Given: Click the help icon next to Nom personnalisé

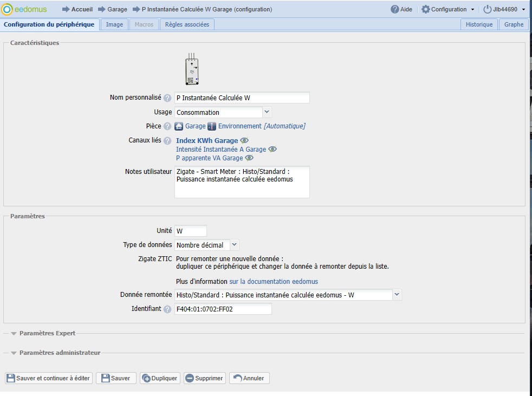Looking at the screenshot, I should pos(167,98).
